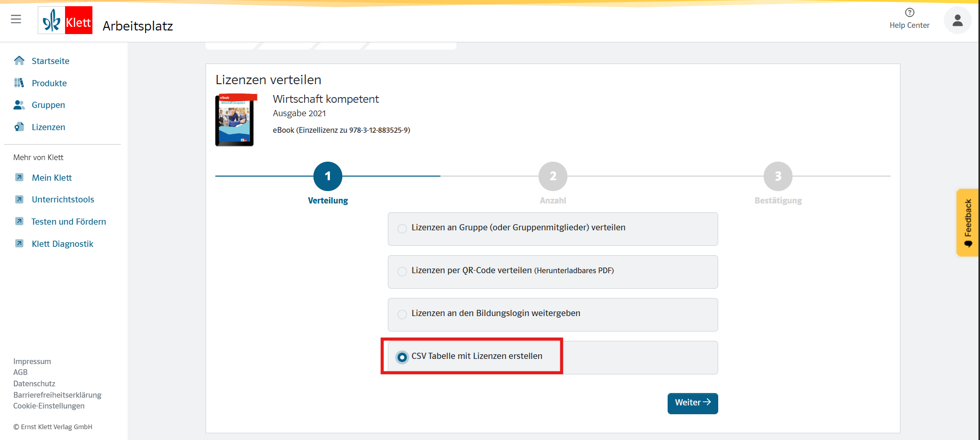The image size is (980, 440).
Task: Click the Klett logo
Action: (65, 20)
